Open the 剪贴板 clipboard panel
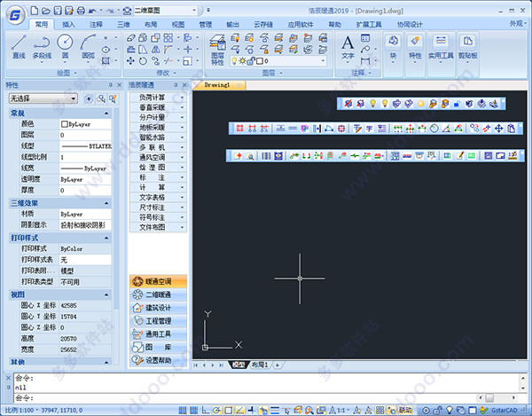Screen dimensions: 532x416 (468, 48)
